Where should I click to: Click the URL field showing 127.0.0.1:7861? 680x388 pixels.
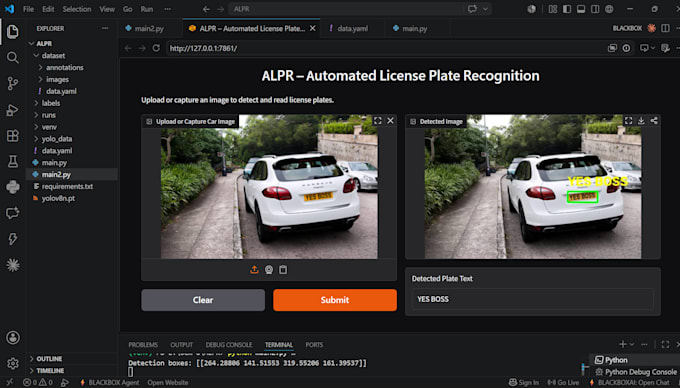coord(384,48)
